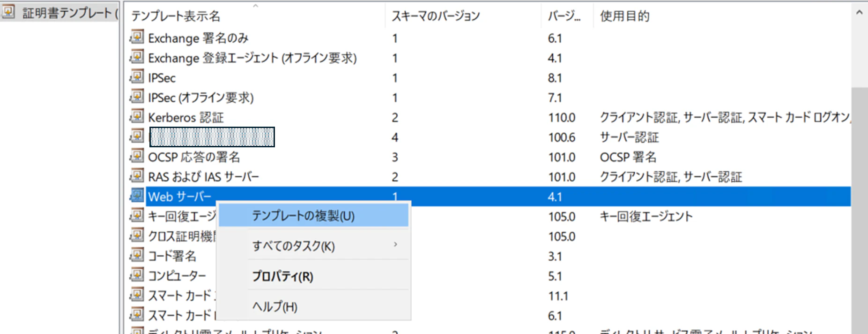
Task: Choose テンプレートの複製(U) from context menu
Action: coord(313,216)
